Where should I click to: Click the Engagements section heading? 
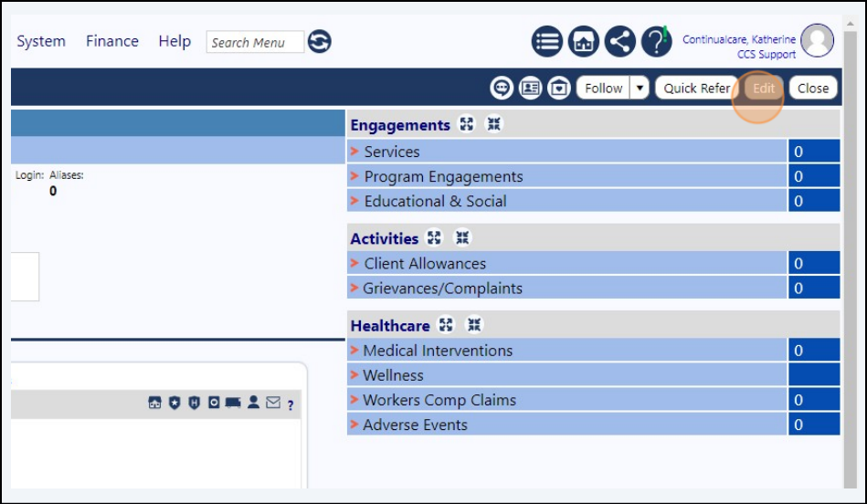[400, 125]
